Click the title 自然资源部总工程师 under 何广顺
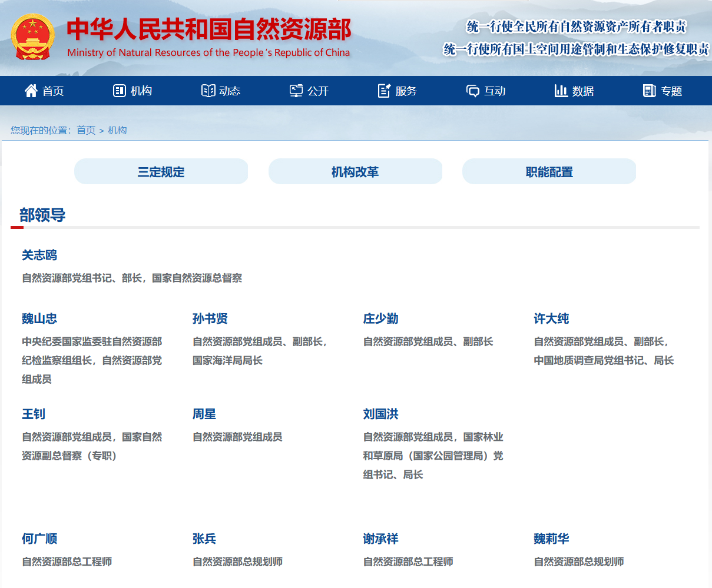 click(67, 562)
